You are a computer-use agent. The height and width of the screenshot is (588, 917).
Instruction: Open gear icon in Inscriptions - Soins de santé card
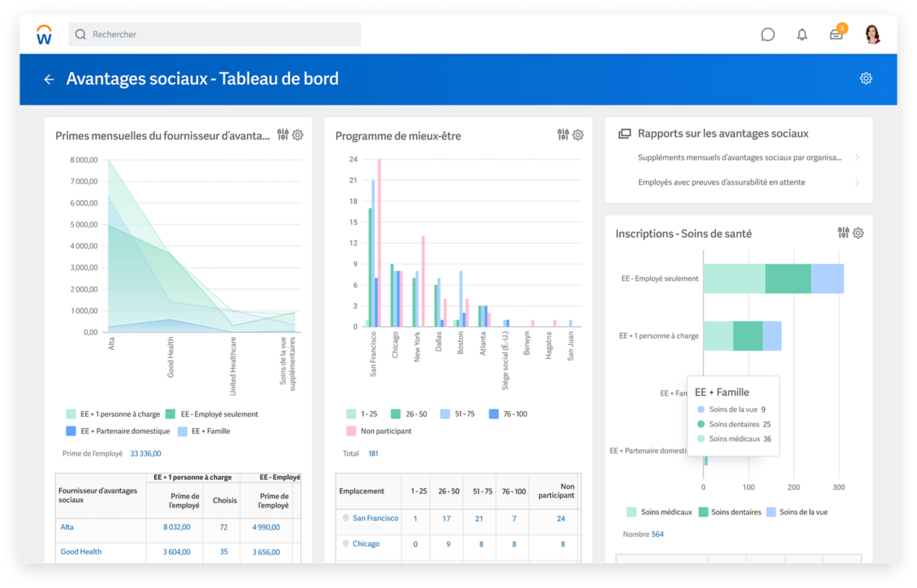[858, 233]
